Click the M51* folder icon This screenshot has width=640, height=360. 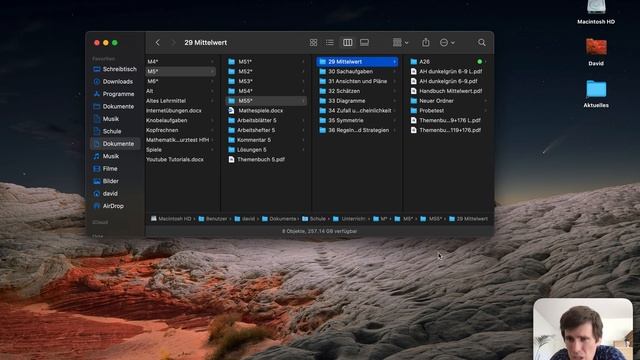(x=231, y=62)
